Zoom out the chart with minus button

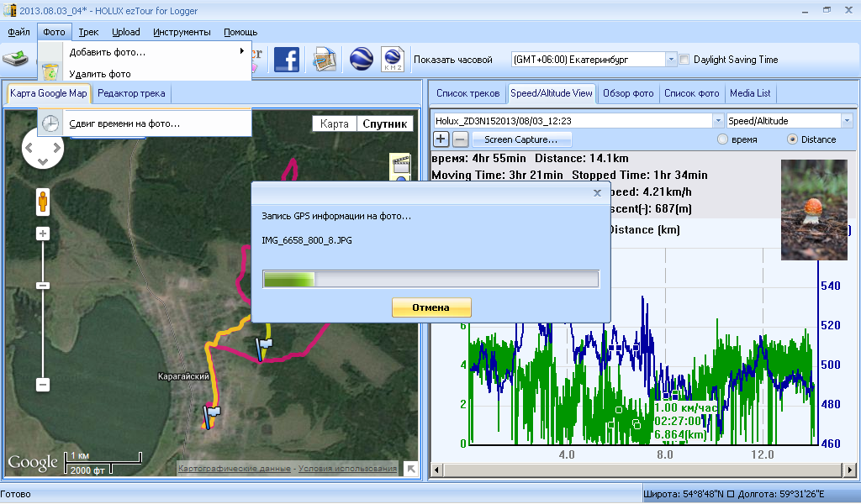[x=461, y=139]
